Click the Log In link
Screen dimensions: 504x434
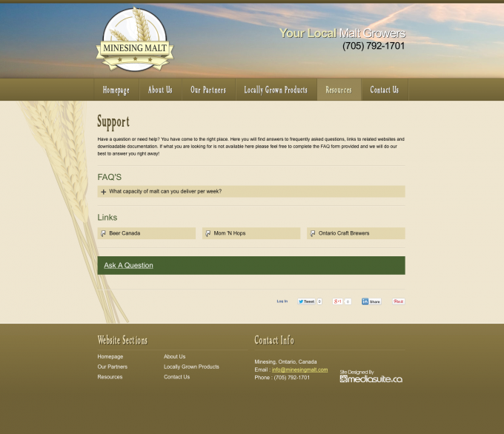coord(282,301)
